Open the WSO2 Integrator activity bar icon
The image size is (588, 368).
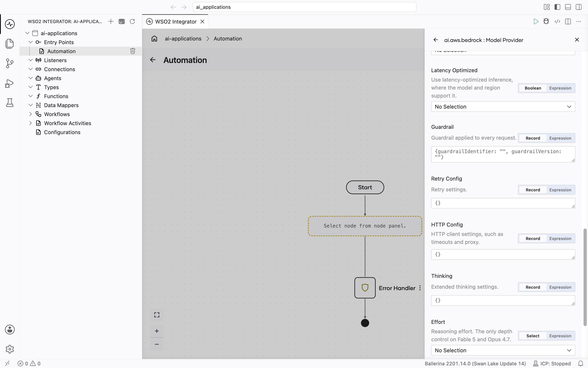[10, 24]
